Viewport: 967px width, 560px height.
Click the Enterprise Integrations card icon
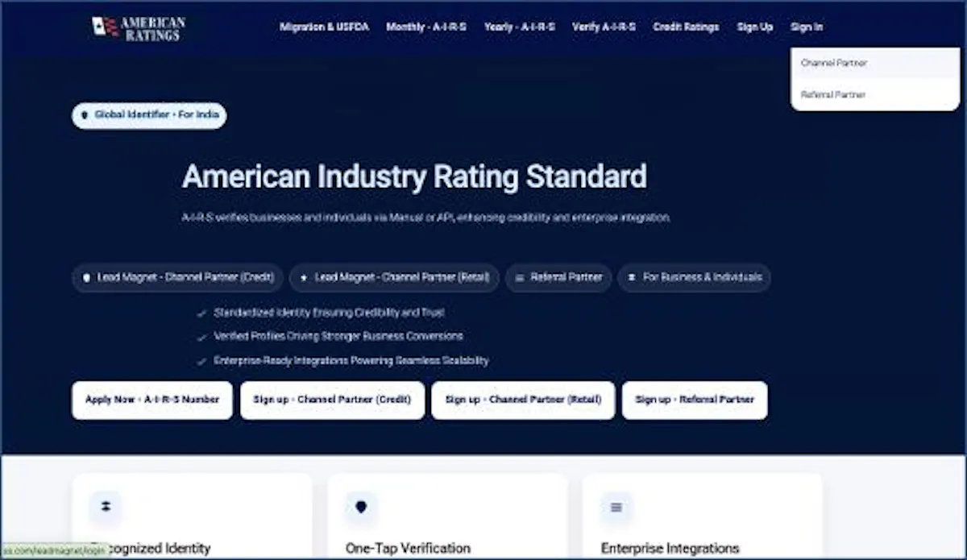click(x=616, y=508)
